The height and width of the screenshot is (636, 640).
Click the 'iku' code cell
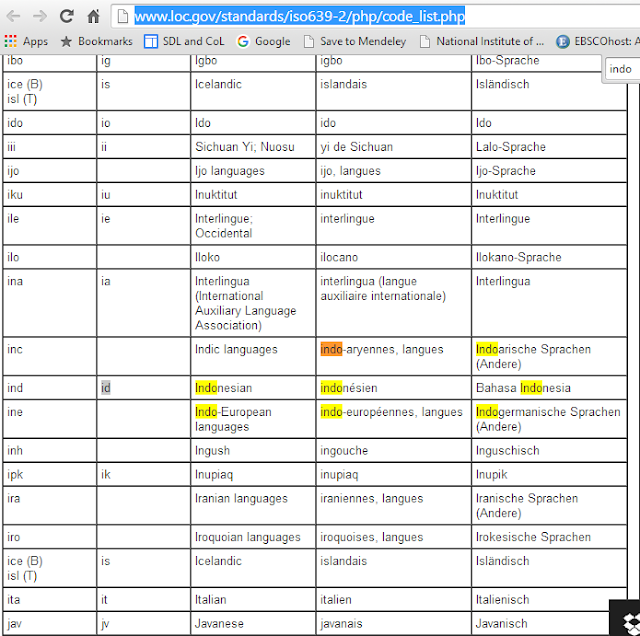(50, 194)
